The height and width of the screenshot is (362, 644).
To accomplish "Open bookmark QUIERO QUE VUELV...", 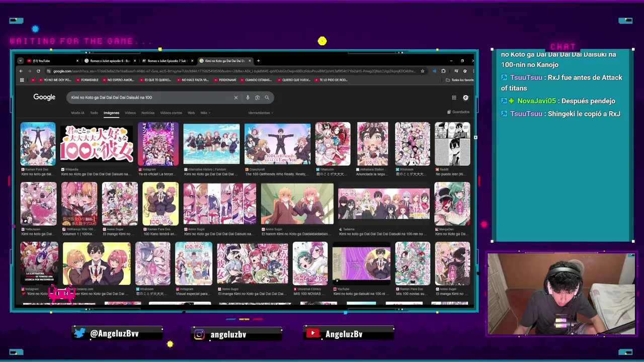I will click(x=293, y=80).
